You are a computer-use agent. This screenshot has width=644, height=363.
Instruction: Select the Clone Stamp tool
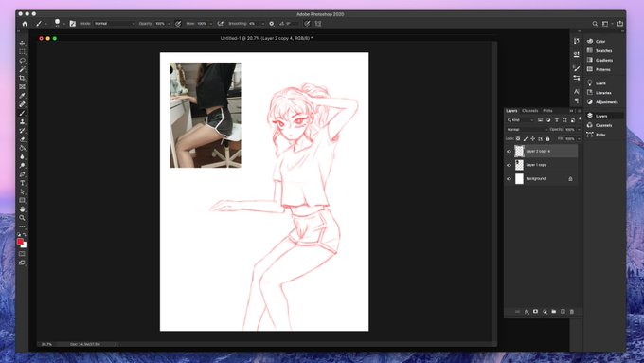[22, 121]
